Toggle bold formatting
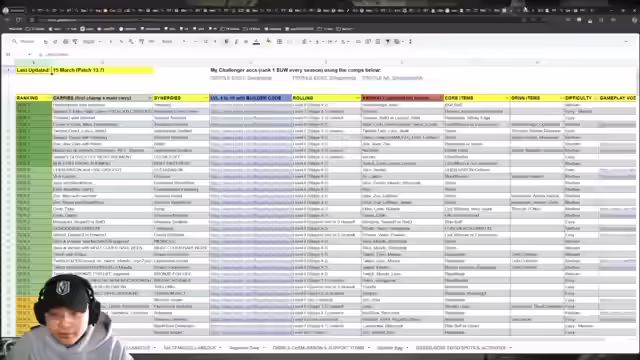The width and height of the screenshot is (640, 360). pos(226,42)
